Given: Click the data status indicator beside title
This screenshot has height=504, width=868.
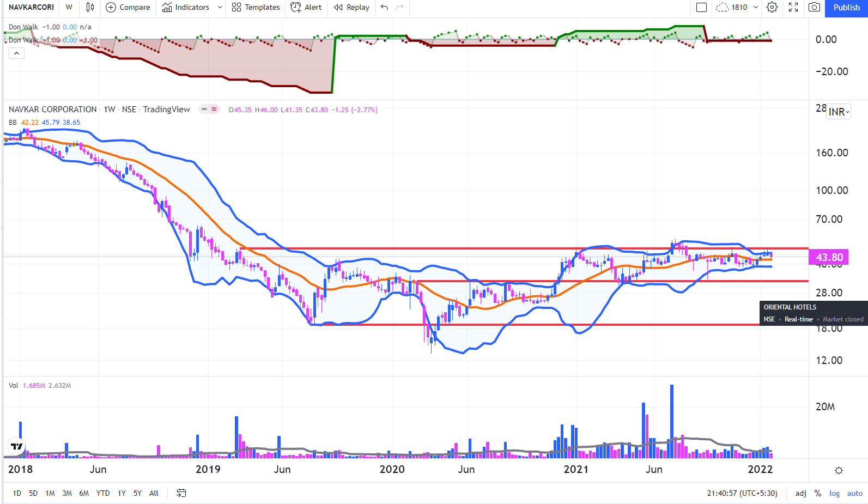Looking at the screenshot, I should coord(209,110).
